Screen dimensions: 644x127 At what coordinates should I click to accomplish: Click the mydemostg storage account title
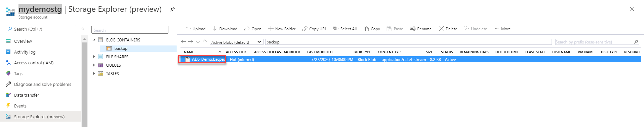point(40,9)
